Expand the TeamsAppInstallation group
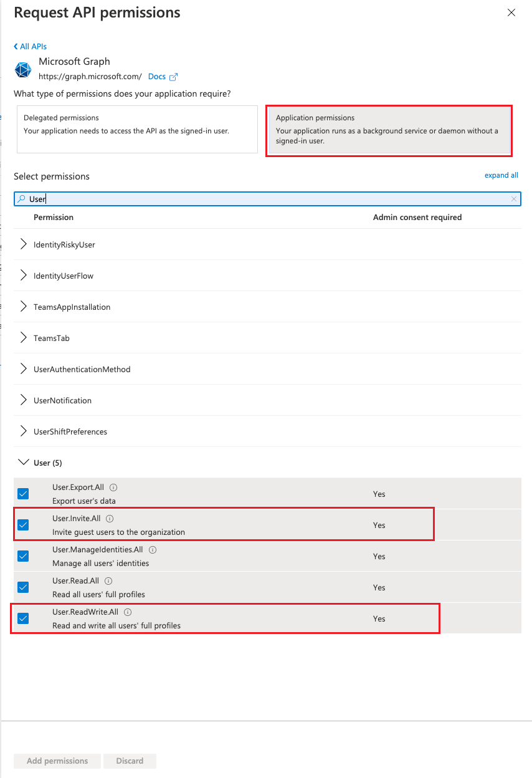The width and height of the screenshot is (532, 778). 24,307
